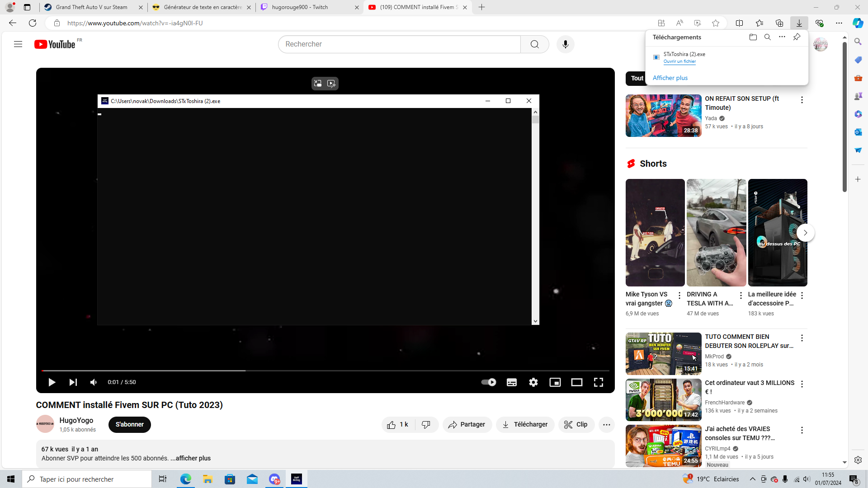
Task: Dislike the video
Action: [426, 425]
